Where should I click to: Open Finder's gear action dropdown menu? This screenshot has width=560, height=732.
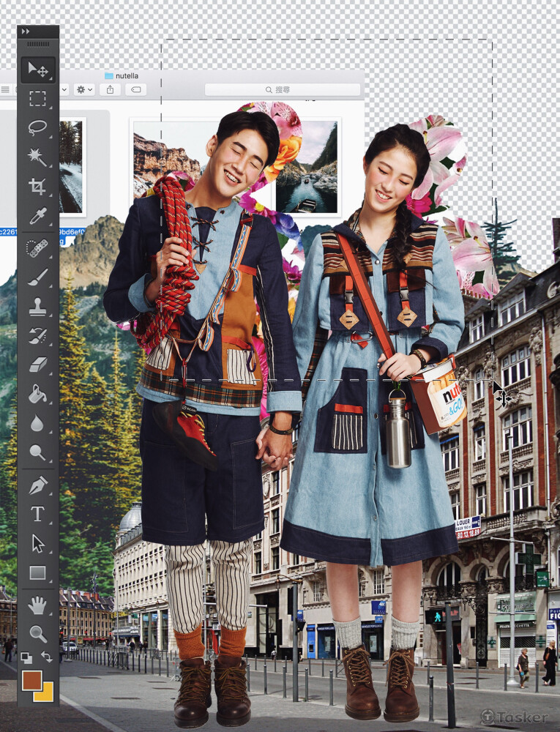point(84,89)
